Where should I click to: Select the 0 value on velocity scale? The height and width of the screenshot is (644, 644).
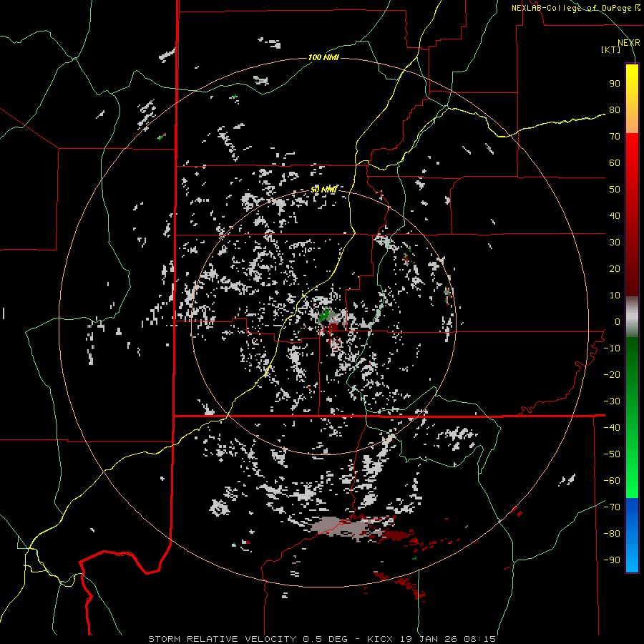pos(618,322)
